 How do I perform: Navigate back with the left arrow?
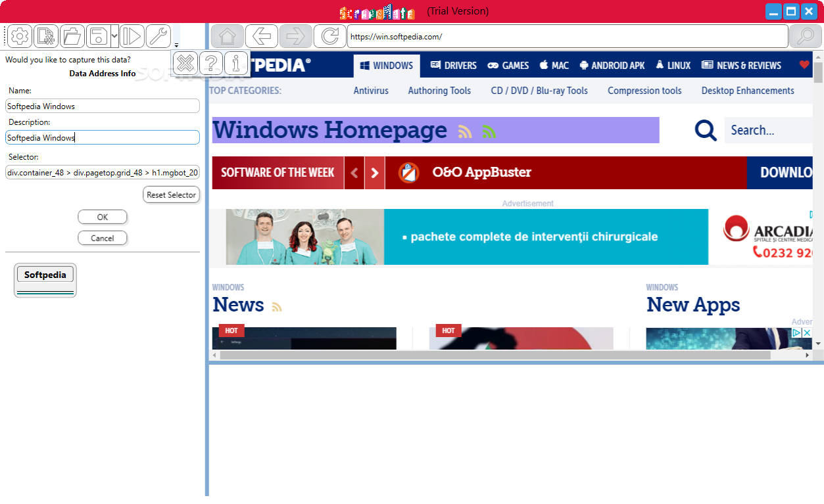click(262, 36)
